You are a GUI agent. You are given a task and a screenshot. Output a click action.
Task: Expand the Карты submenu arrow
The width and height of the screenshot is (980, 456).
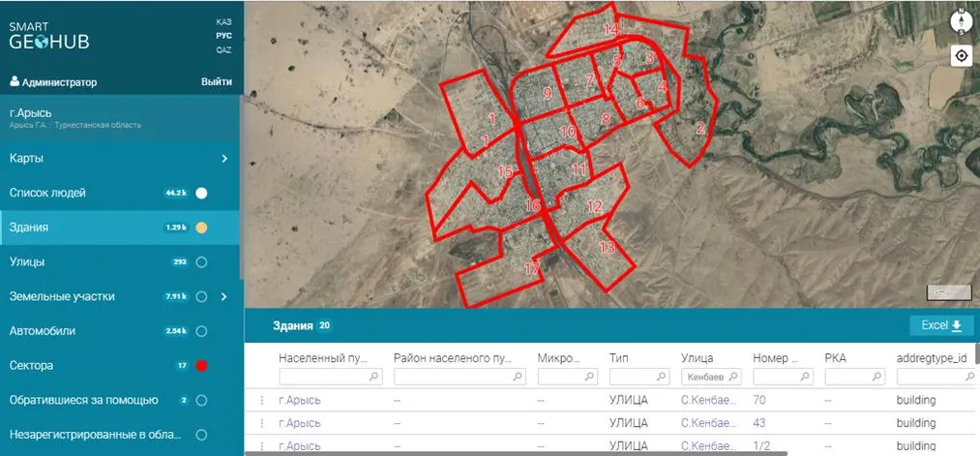223,158
